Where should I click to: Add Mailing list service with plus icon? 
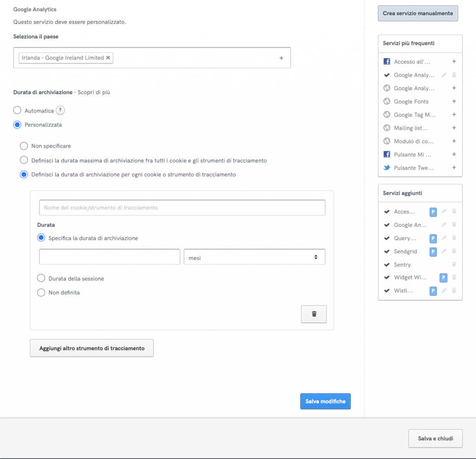tap(454, 128)
